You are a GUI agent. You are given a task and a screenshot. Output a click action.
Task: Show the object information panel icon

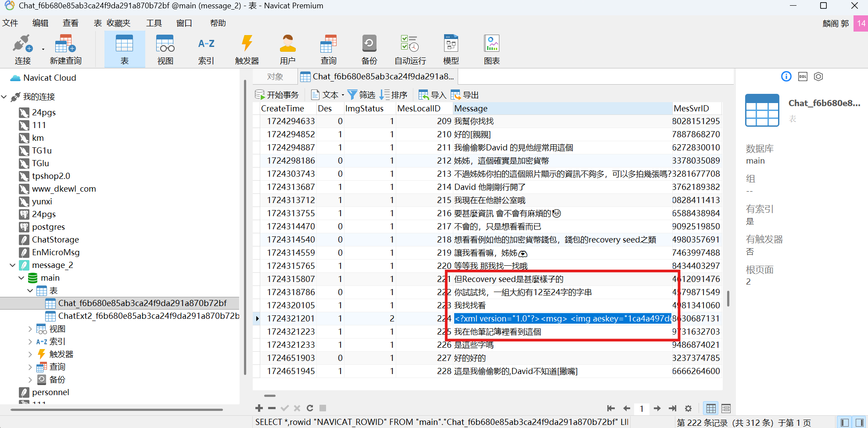click(786, 77)
